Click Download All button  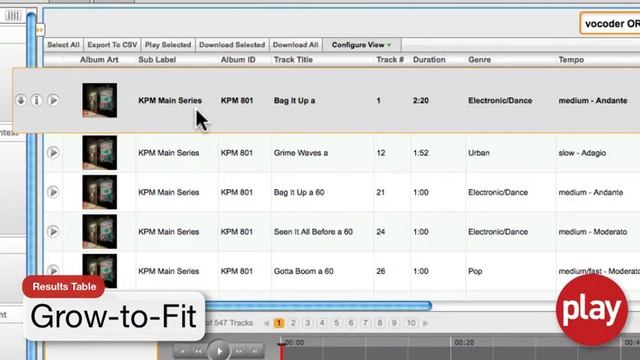click(x=295, y=45)
